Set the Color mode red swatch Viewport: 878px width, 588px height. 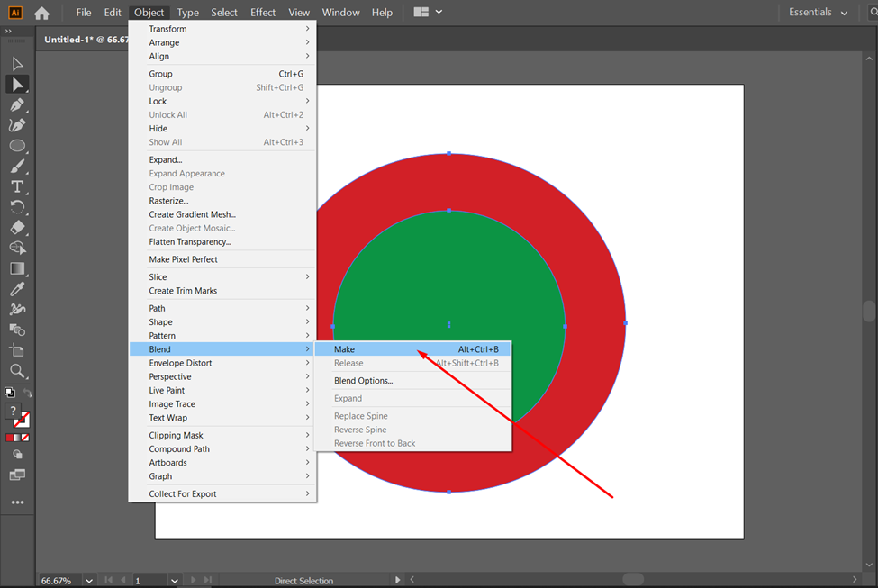[10, 438]
